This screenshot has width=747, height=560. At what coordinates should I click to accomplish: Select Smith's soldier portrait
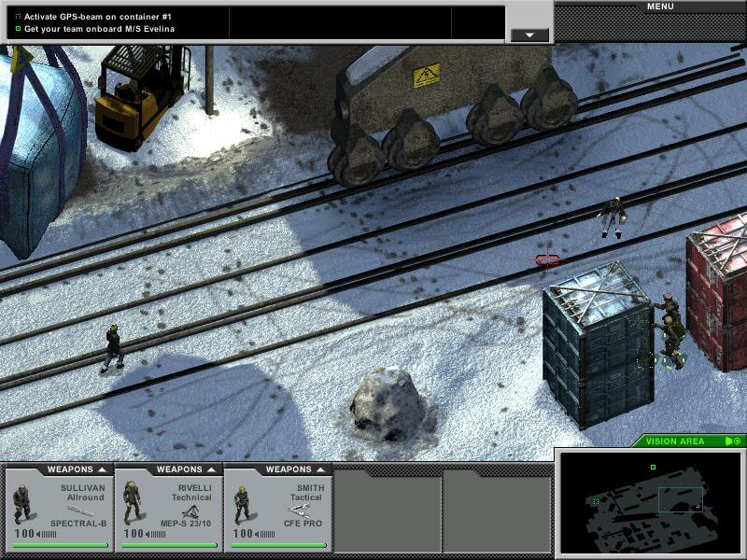pyautogui.click(x=242, y=505)
